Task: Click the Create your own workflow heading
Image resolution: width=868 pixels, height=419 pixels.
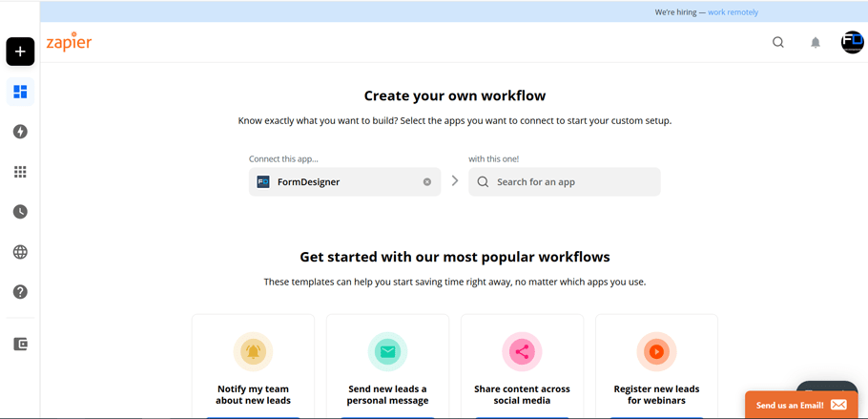Action: (454, 95)
